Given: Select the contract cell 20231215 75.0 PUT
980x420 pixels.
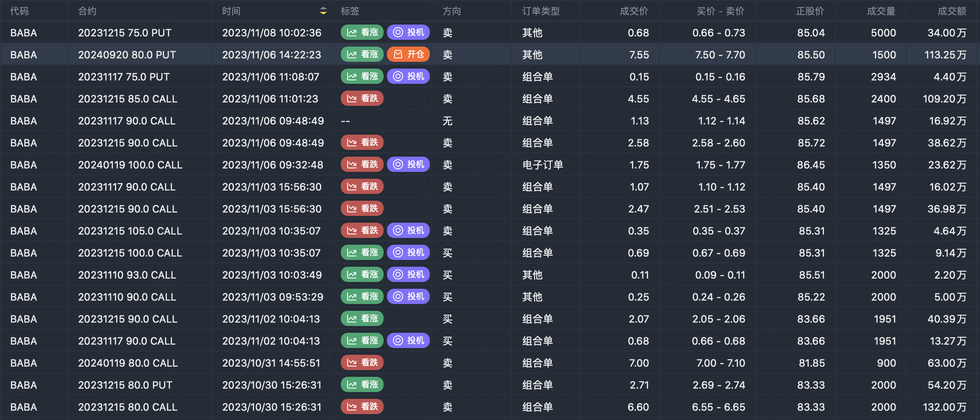Looking at the screenshot, I should point(125,33).
